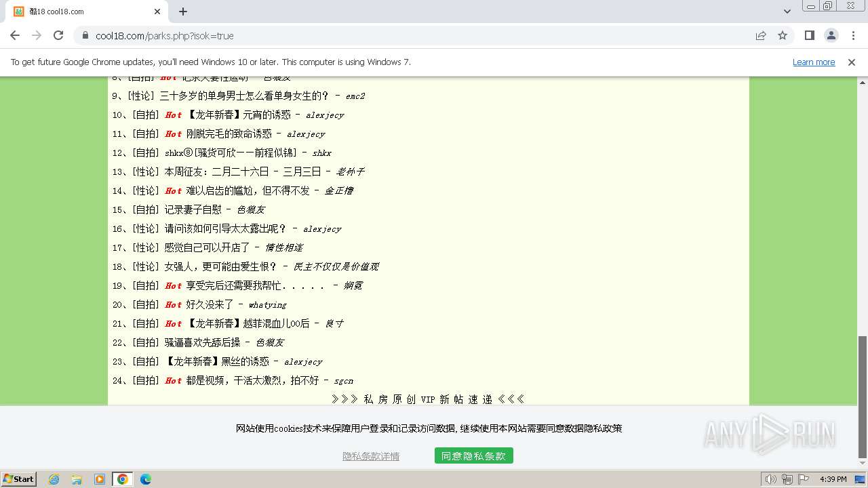Select the cool18.com browser tab

pyautogui.click(x=87, y=12)
